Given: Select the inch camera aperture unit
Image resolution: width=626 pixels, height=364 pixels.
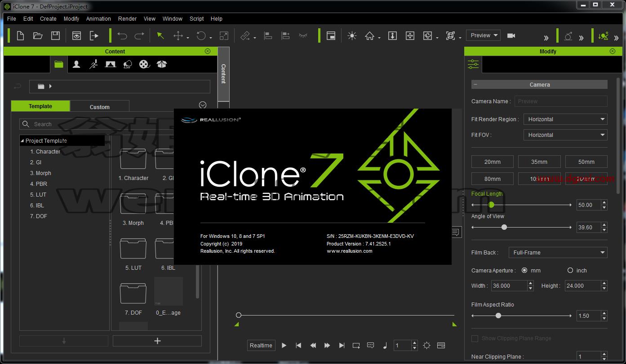Looking at the screenshot, I should click(570, 270).
